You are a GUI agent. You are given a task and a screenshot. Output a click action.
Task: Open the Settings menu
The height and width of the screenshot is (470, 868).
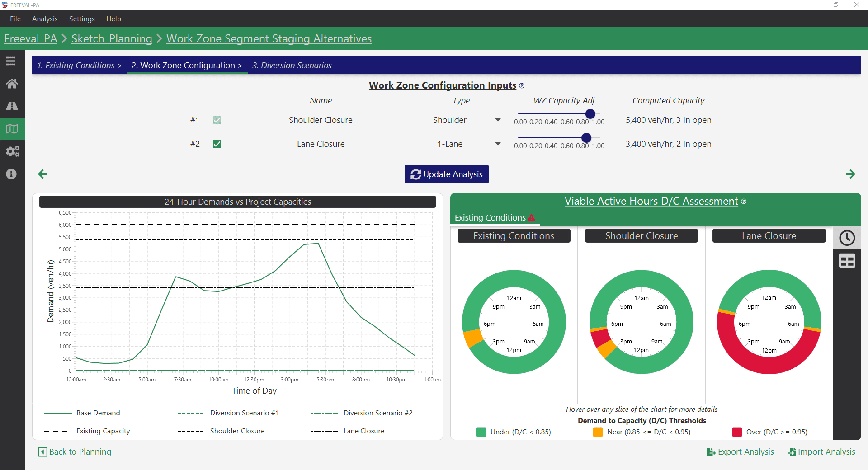(82, 19)
